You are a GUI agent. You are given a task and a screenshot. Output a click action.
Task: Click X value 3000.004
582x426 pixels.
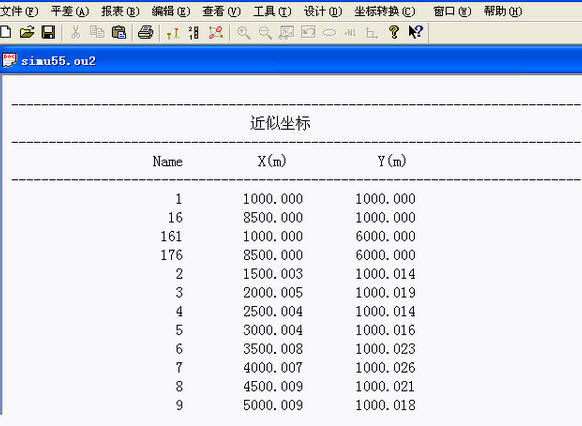click(x=273, y=330)
